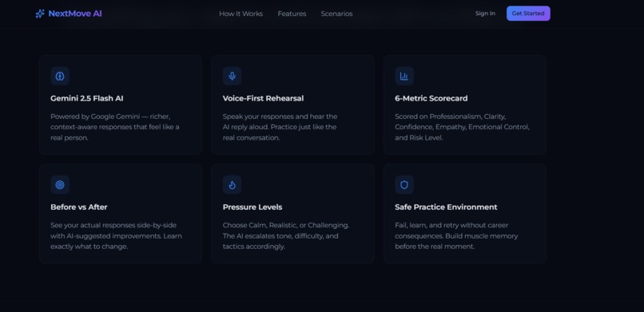Viewport: 644px width, 312px height.
Task: Click the NextMove AI brand name
Action: [x=75, y=14]
